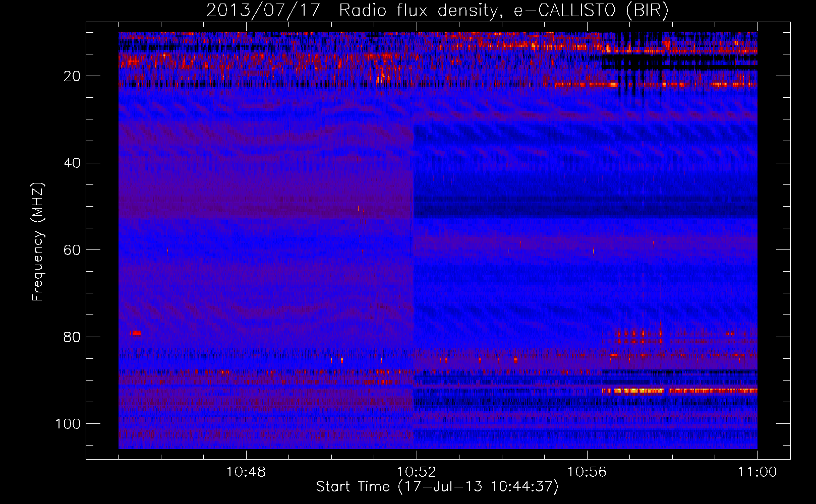This screenshot has height=504, width=816.
Task: Click the time tick label "10:52"
Action: (417, 472)
